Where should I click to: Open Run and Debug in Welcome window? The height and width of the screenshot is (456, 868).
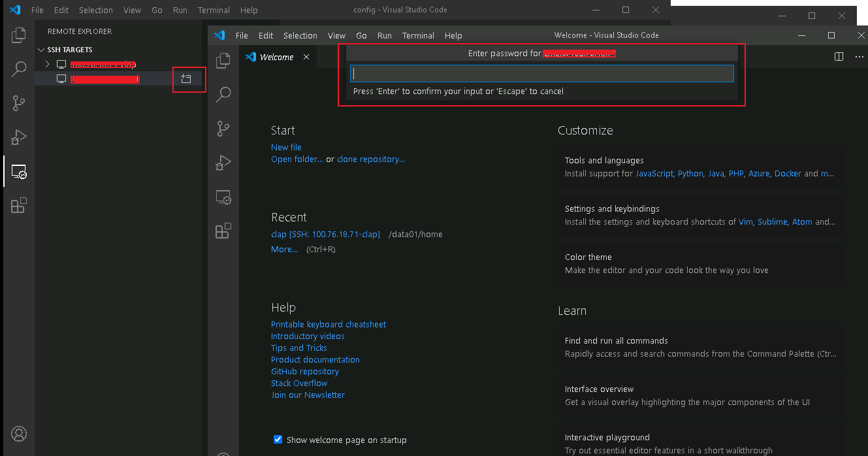tap(223, 163)
